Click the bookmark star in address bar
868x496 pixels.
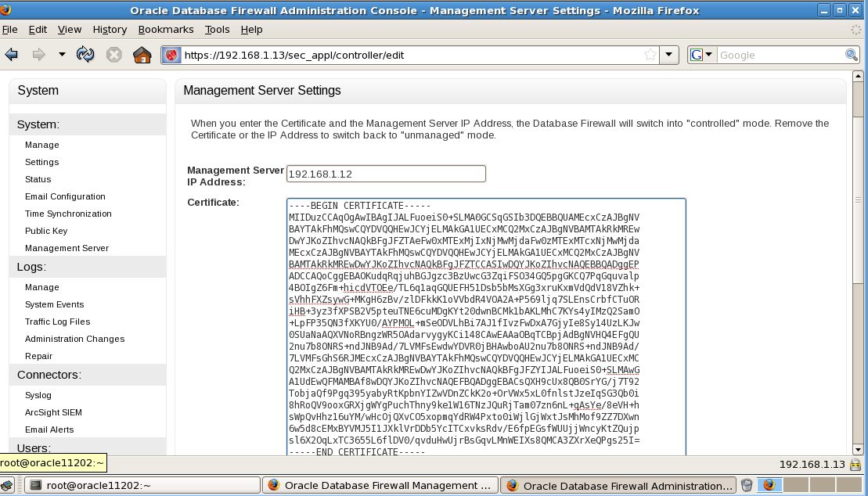click(x=650, y=55)
